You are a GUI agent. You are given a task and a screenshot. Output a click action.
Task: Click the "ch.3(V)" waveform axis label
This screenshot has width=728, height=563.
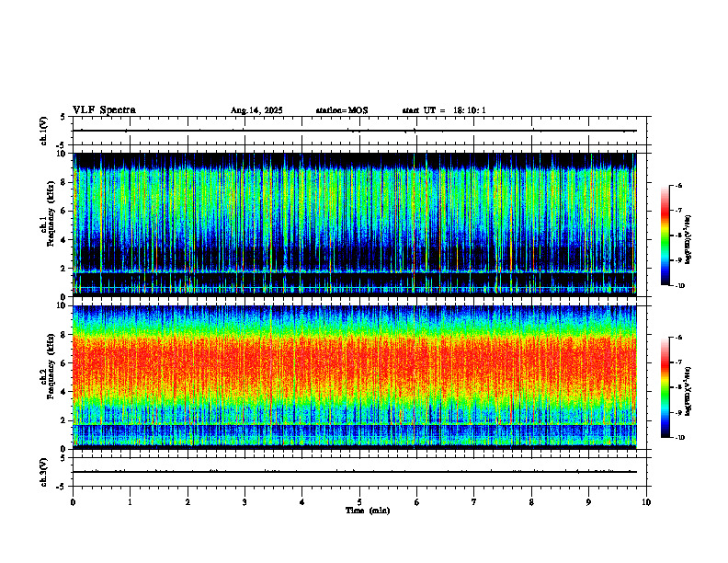[44, 472]
